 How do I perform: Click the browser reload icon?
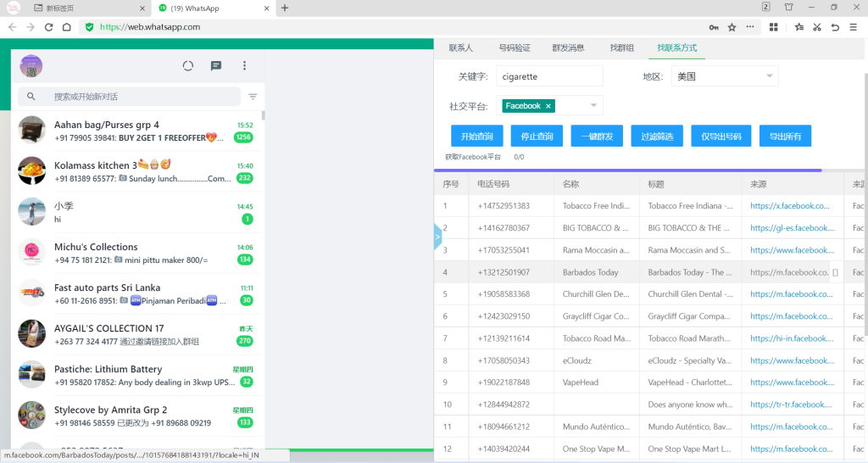pos(48,27)
